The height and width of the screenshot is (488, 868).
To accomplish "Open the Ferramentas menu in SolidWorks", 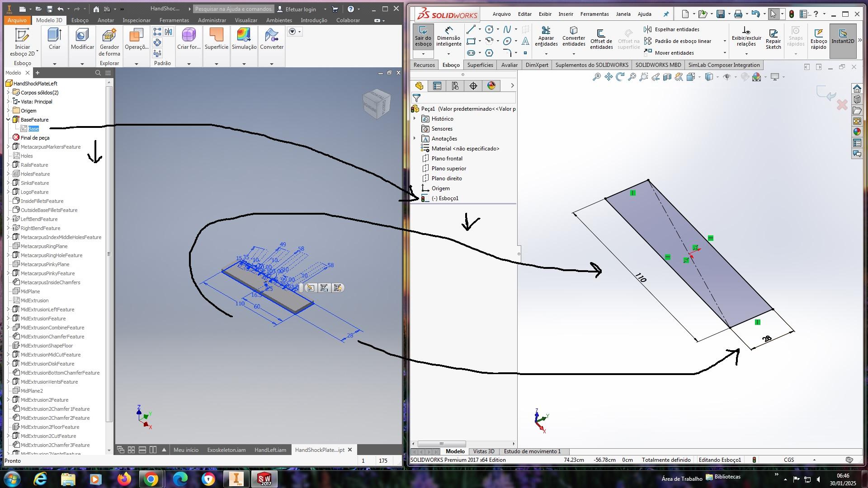I will (594, 14).
